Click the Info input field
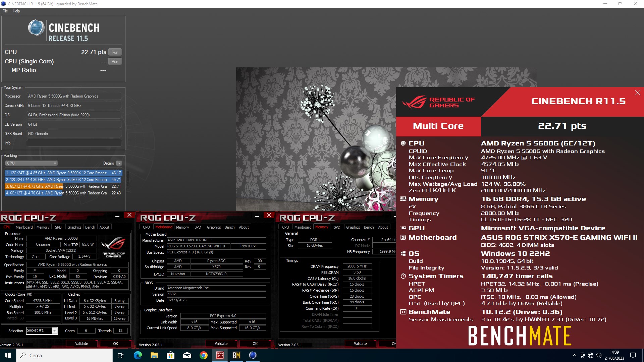Image resolution: width=644 pixels, height=362 pixels. click(x=74, y=143)
